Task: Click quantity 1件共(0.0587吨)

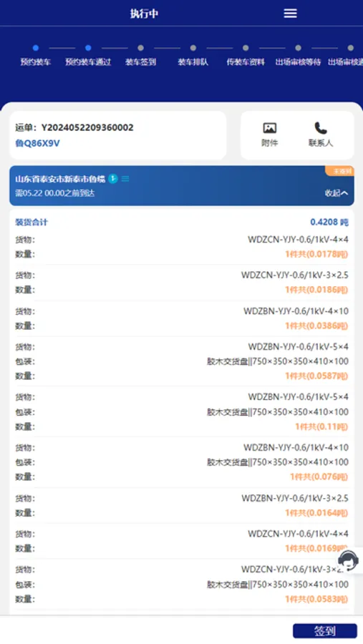Action: (x=316, y=376)
